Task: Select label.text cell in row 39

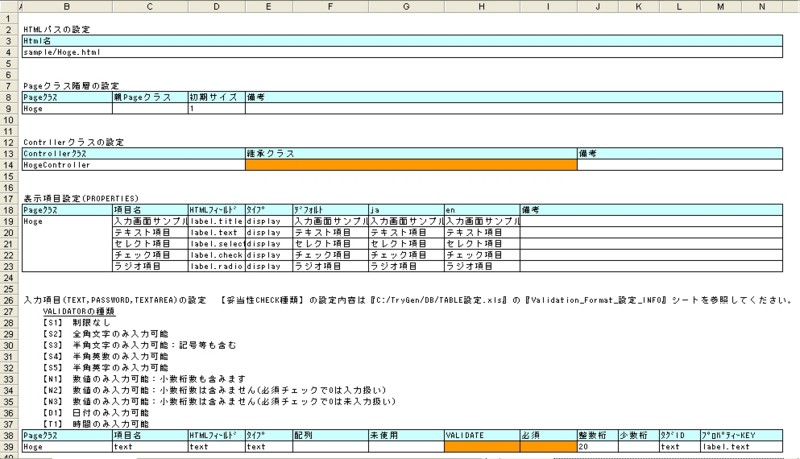Action: coord(741,447)
